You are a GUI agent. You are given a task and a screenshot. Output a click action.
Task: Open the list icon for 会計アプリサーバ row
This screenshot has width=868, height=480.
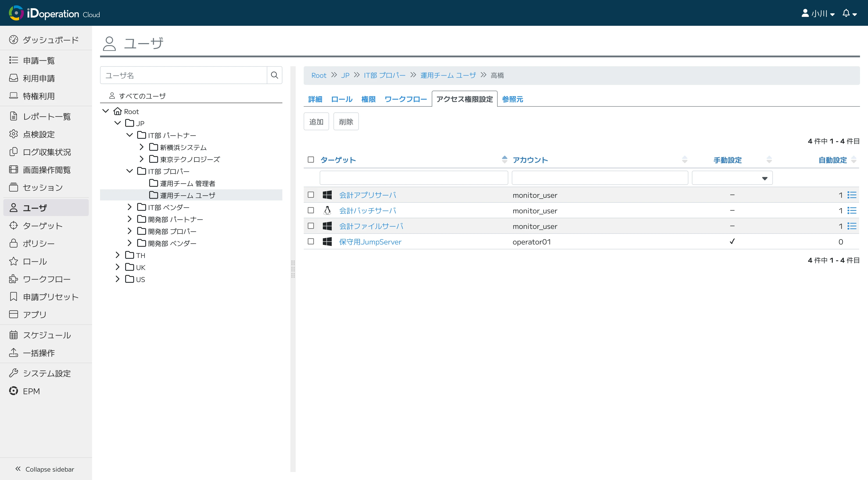tap(852, 195)
